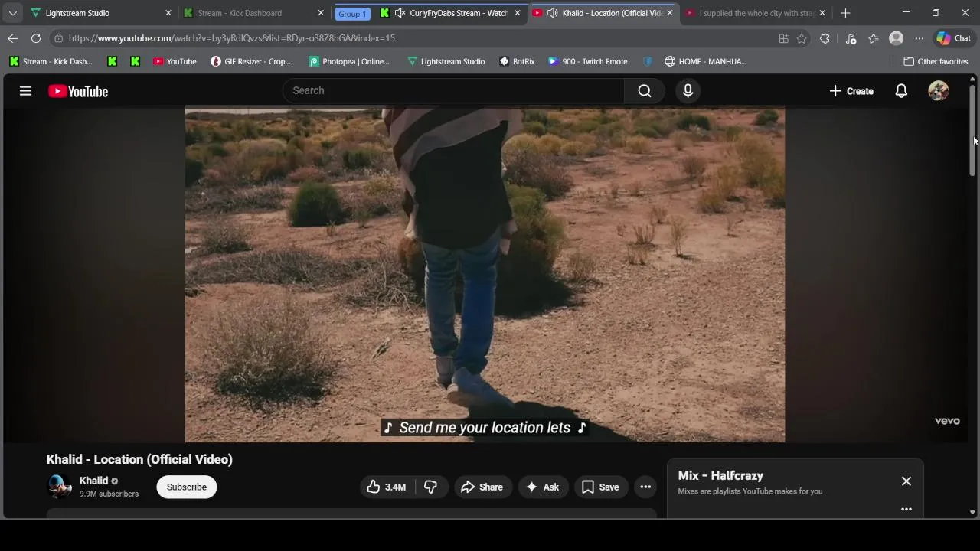
Task: Favorite this page with the star icon
Action: coord(802,38)
